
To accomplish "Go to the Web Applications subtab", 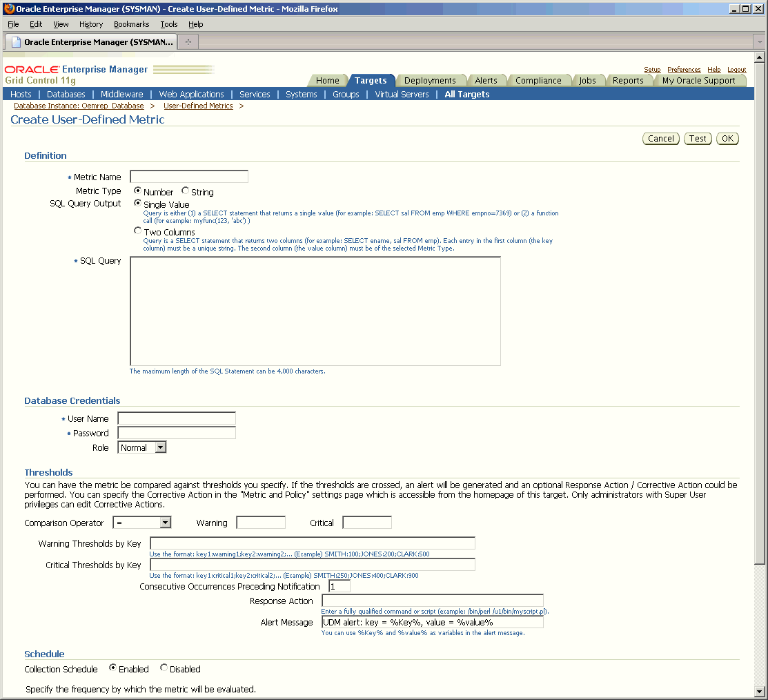I will tap(192, 94).
